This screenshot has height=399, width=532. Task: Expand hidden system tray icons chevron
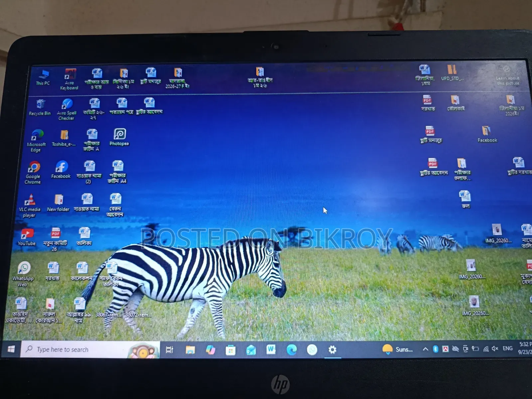click(x=425, y=349)
